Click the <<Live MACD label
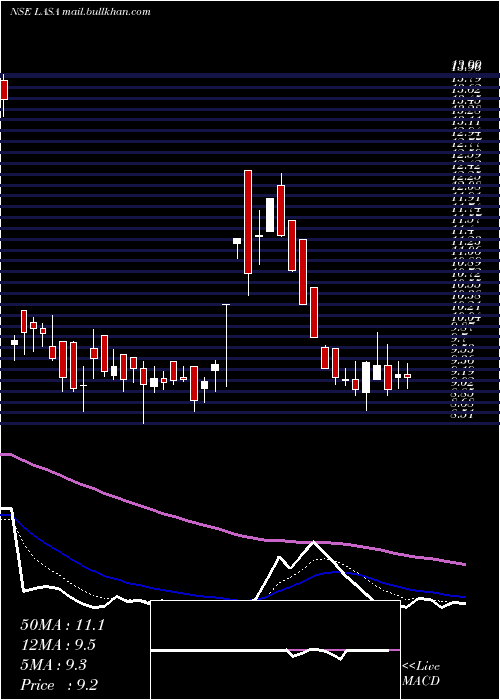 421,674
